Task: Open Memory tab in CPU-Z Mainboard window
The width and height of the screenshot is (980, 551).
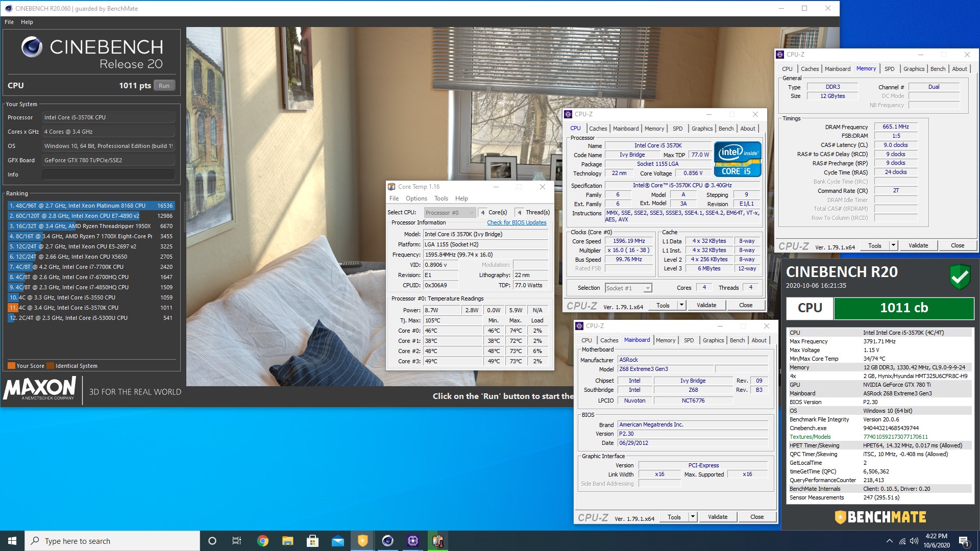Action: point(665,340)
